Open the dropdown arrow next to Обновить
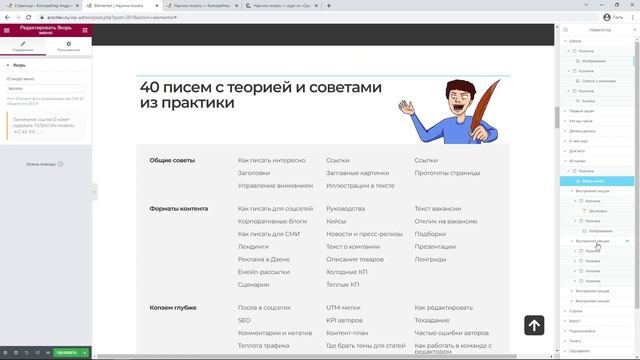Image resolution: width=640 pixels, height=360 pixels. pos(84,353)
